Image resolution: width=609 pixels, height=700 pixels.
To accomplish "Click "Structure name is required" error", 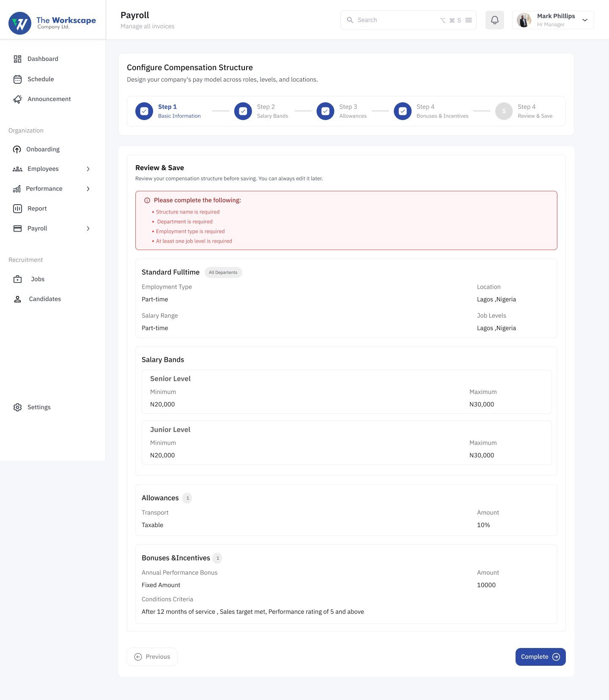I will [x=188, y=212].
